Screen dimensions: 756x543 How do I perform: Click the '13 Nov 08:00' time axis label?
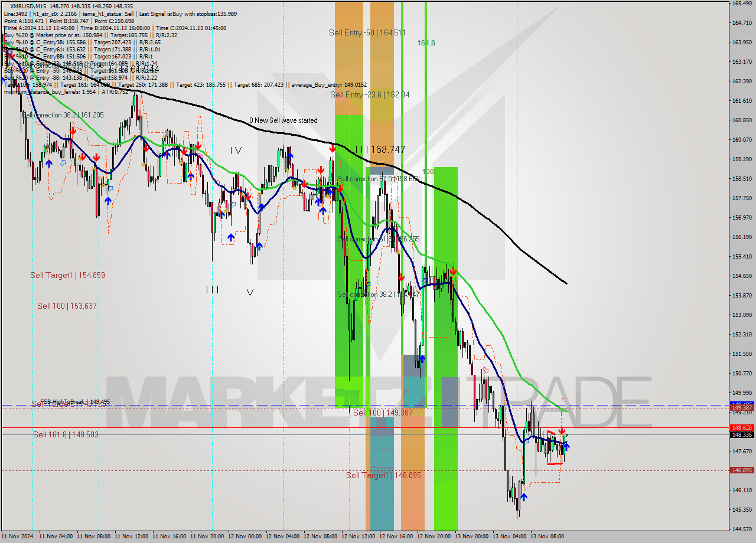[x=547, y=537]
